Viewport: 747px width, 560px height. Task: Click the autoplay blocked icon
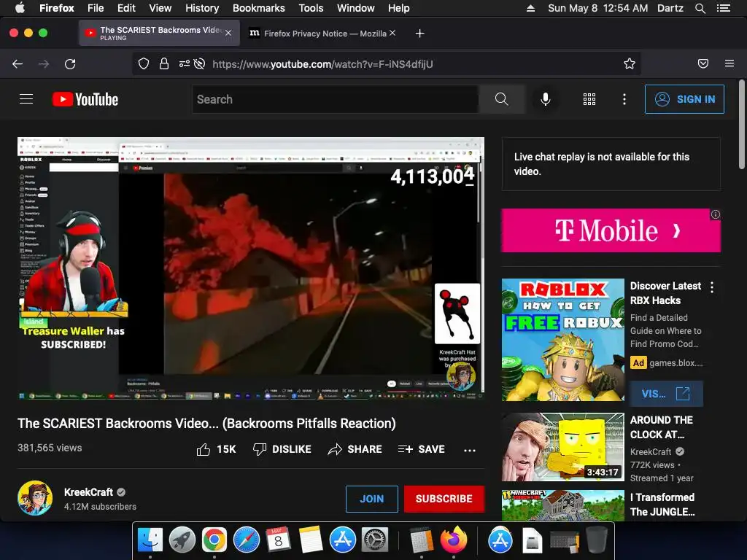click(x=200, y=64)
